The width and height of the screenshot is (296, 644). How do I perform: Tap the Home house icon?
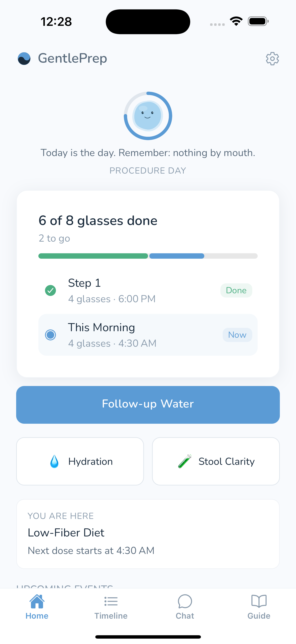[37, 601]
